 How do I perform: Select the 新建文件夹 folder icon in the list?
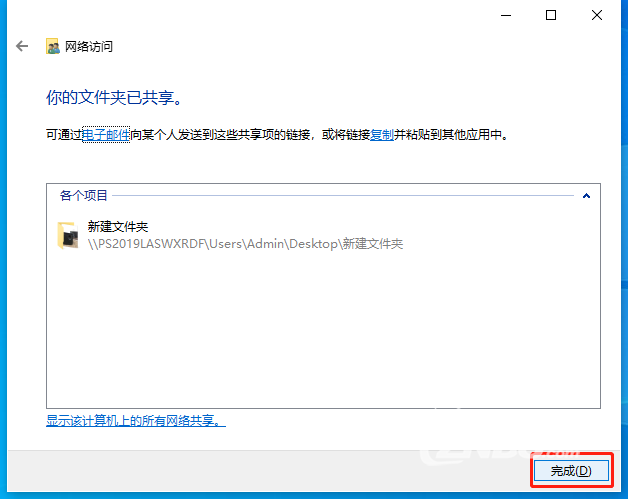(67, 235)
